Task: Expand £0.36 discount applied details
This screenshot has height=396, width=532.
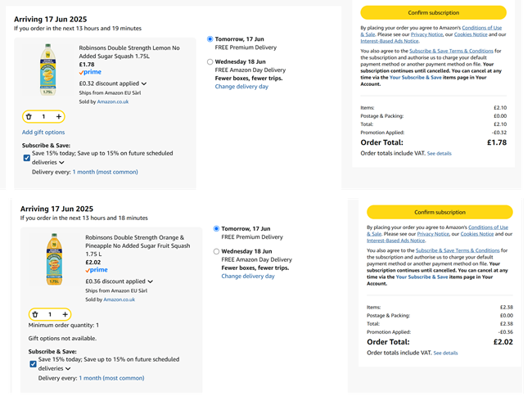Action: [x=151, y=281]
